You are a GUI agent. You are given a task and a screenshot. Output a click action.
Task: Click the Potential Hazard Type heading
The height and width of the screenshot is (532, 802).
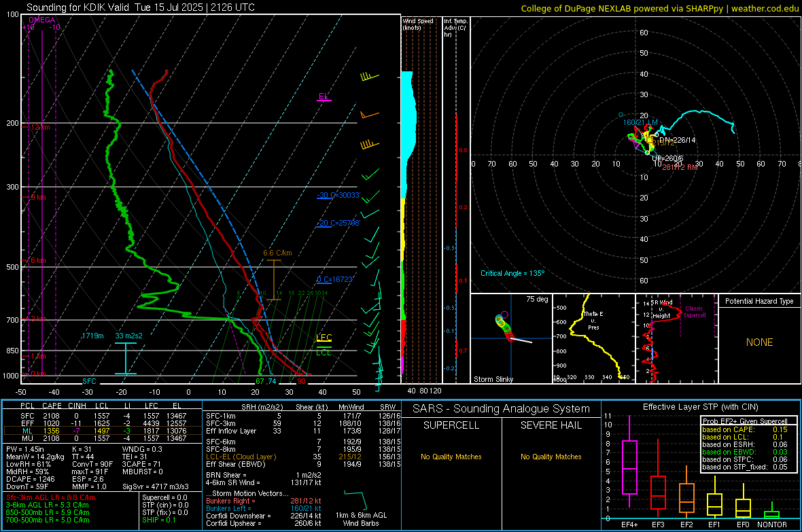759,301
